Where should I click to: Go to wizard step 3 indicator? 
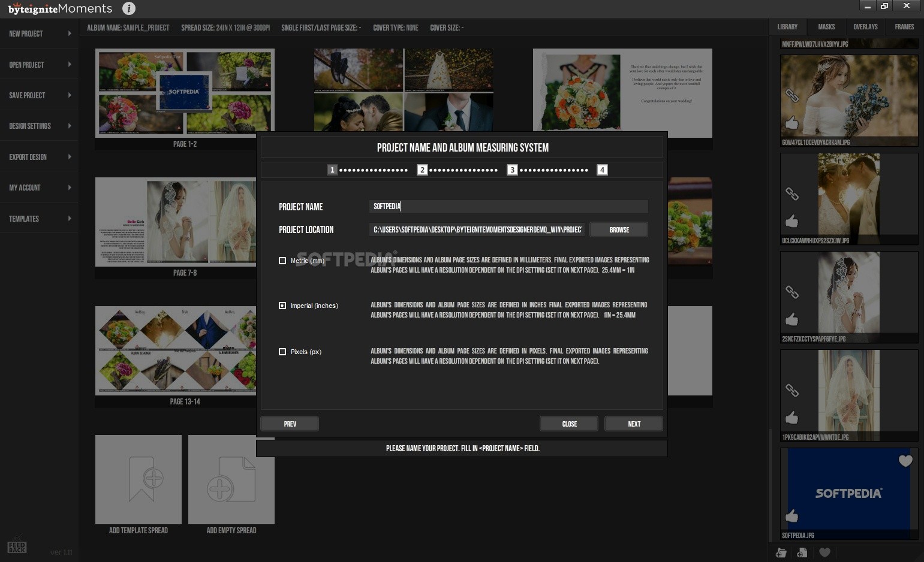point(512,170)
